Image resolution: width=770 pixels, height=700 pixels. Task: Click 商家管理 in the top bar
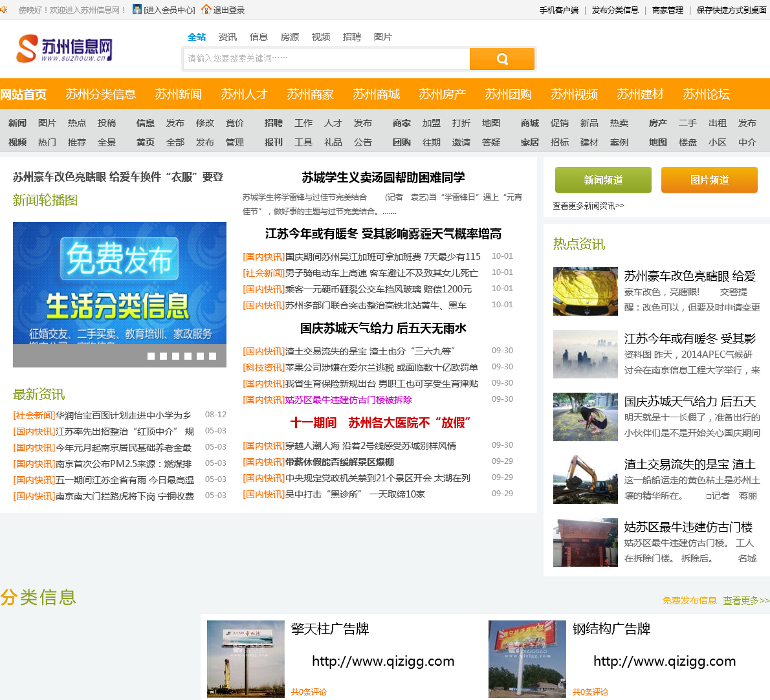click(667, 10)
